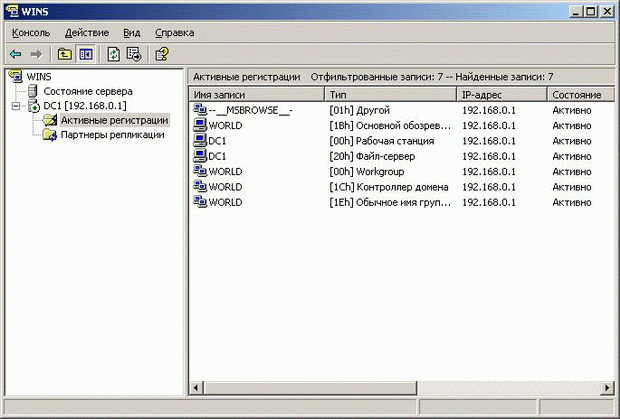620x419 pixels.
Task: Sort by the Имя записи column header
Action: click(x=256, y=94)
